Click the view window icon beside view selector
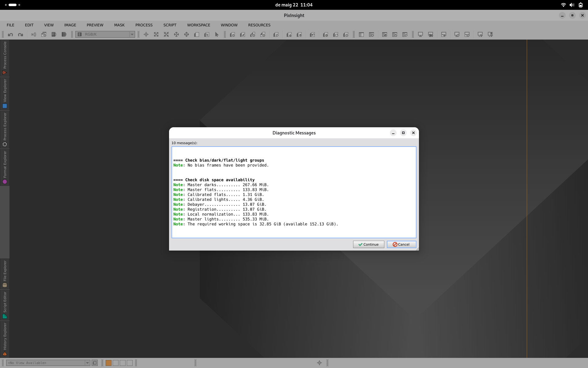Viewport: 588px width, 368px height. [x=95, y=363]
